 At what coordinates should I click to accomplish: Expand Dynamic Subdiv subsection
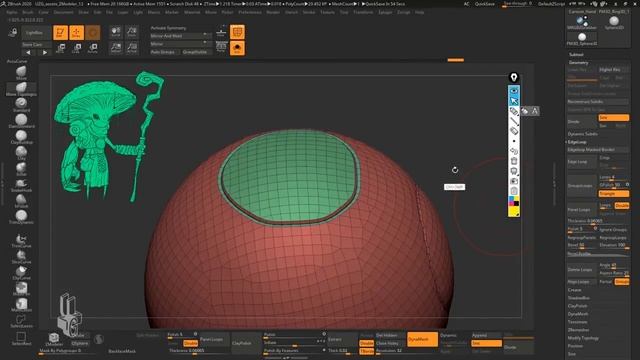(582, 134)
